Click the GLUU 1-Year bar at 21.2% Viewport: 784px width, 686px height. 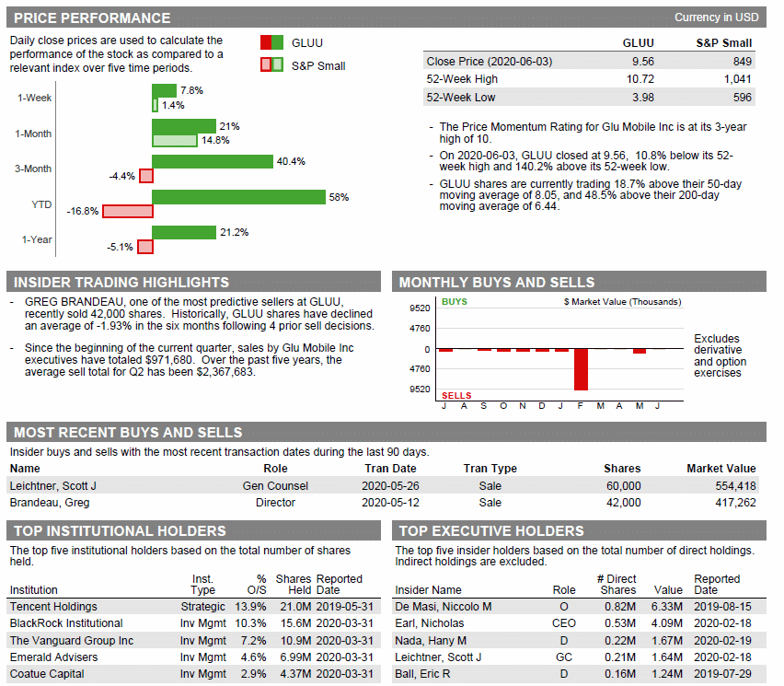coord(184,232)
